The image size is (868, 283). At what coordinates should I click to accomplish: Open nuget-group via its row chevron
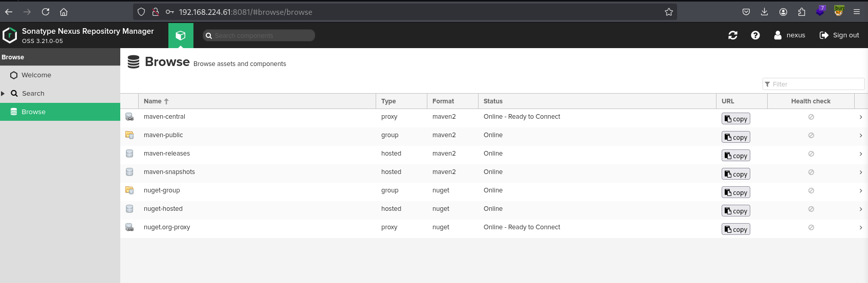pyautogui.click(x=861, y=191)
